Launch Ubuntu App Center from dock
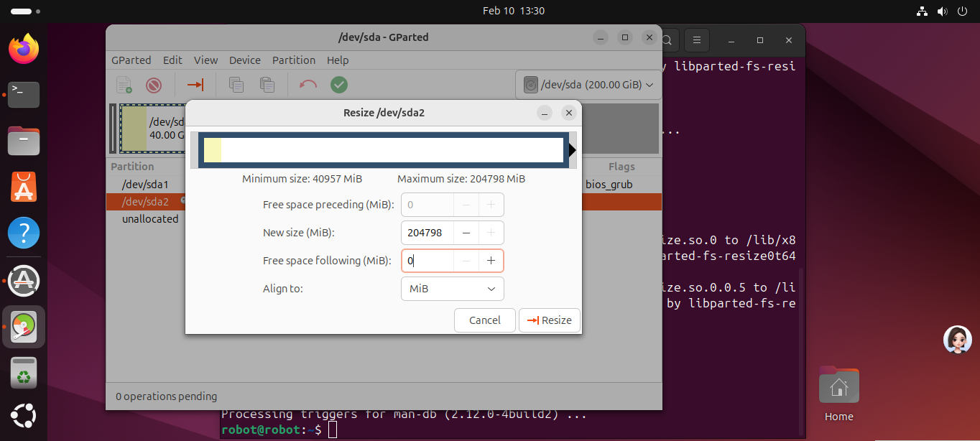The image size is (980, 441). tap(24, 187)
